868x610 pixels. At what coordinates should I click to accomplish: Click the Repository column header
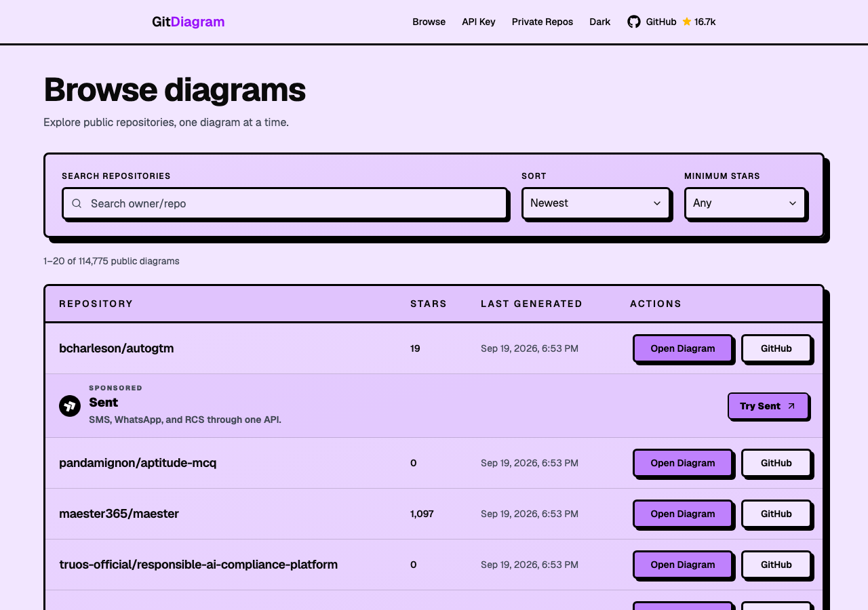(x=96, y=304)
